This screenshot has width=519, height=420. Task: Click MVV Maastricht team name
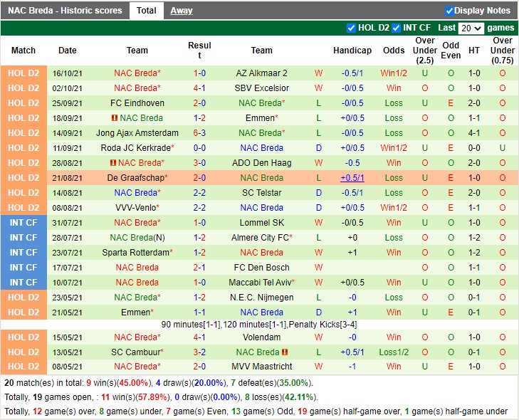(x=261, y=367)
